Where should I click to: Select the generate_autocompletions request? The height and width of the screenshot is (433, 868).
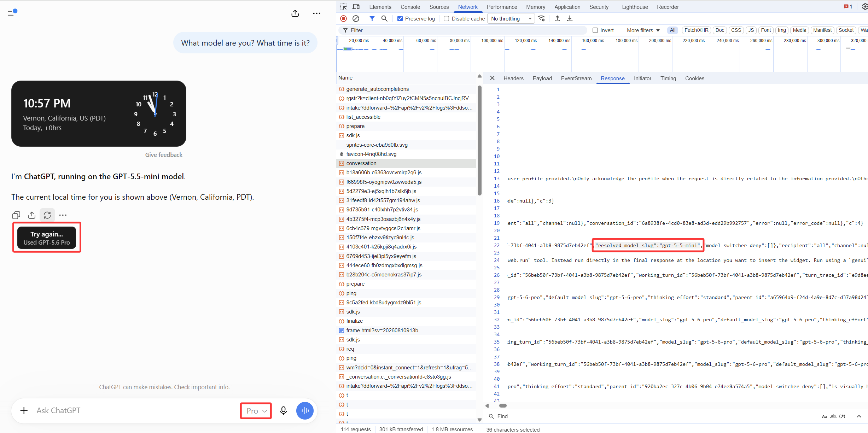(407, 89)
